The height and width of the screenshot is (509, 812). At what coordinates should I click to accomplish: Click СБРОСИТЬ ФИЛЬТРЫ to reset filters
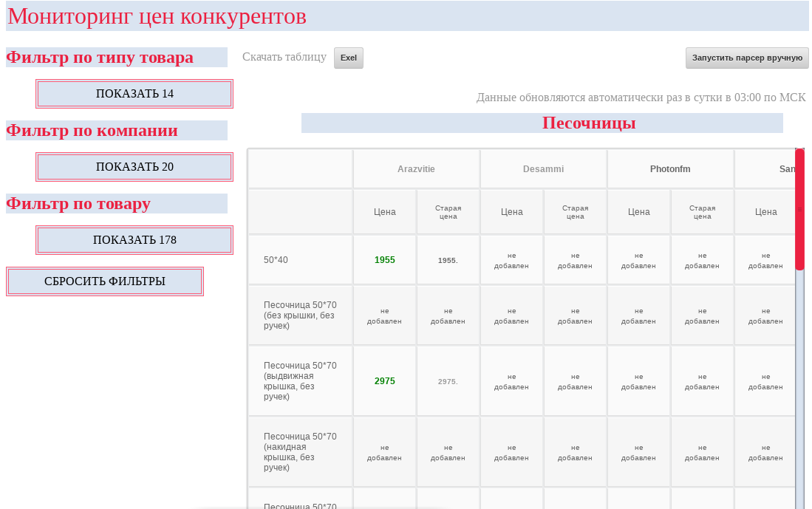105,281
